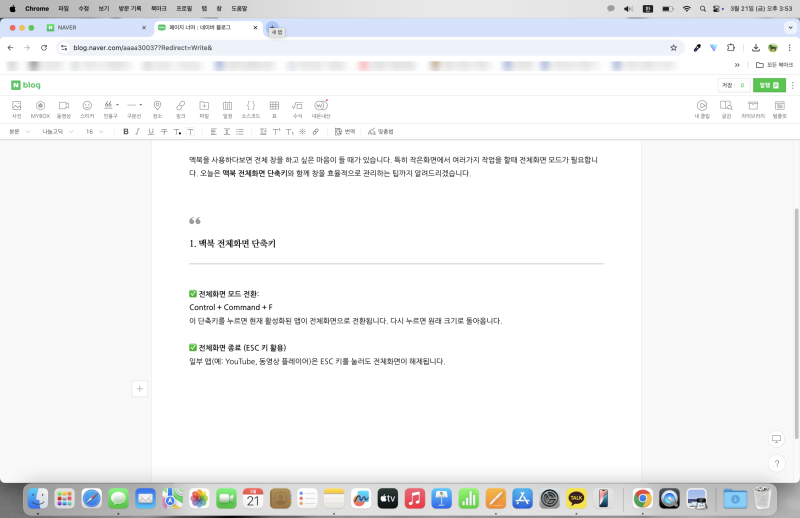The image size is (800, 518).
Task: Run the 맞춤법 spell check
Action: 381,132
